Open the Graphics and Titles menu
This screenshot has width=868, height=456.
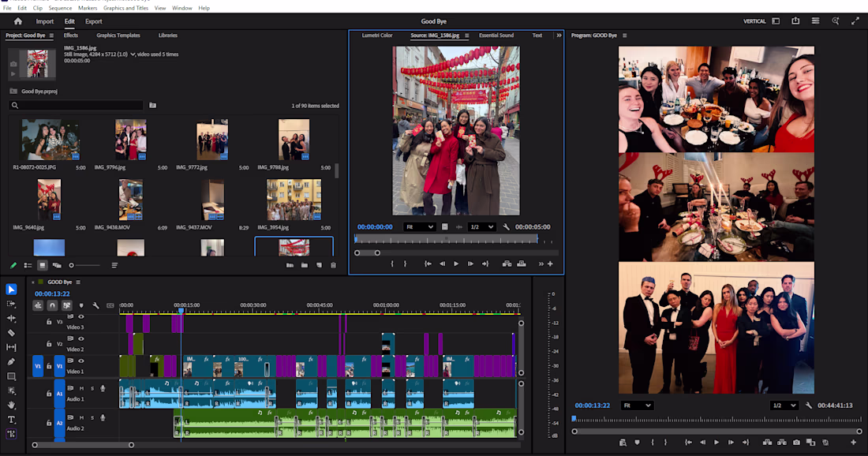click(x=125, y=9)
